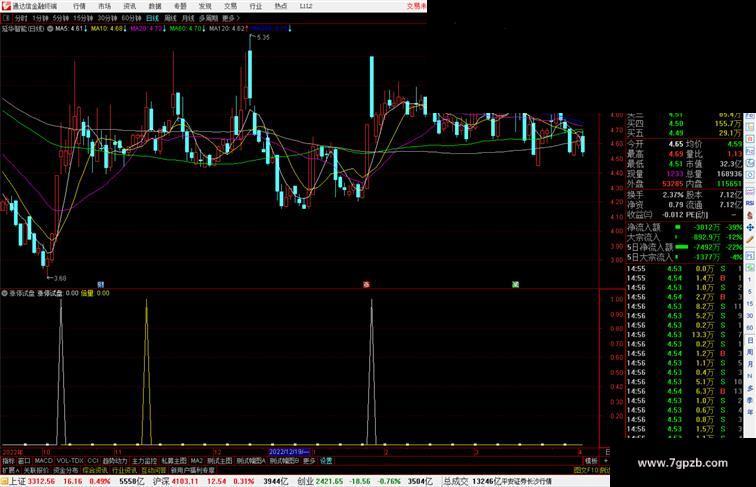Viewport: 756px width, 487px height.
Task: Select 15 minute shortcut in right sidebar
Action: point(750,304)
